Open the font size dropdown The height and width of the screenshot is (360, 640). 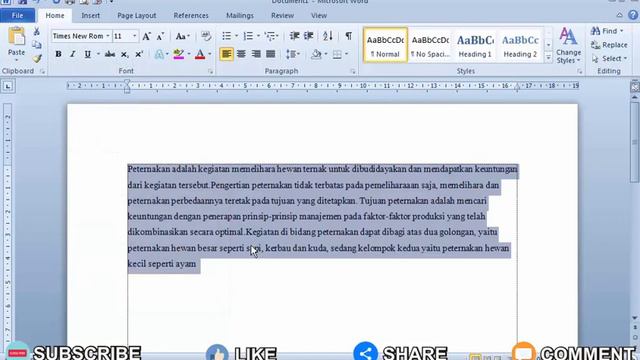coord(134,36)
